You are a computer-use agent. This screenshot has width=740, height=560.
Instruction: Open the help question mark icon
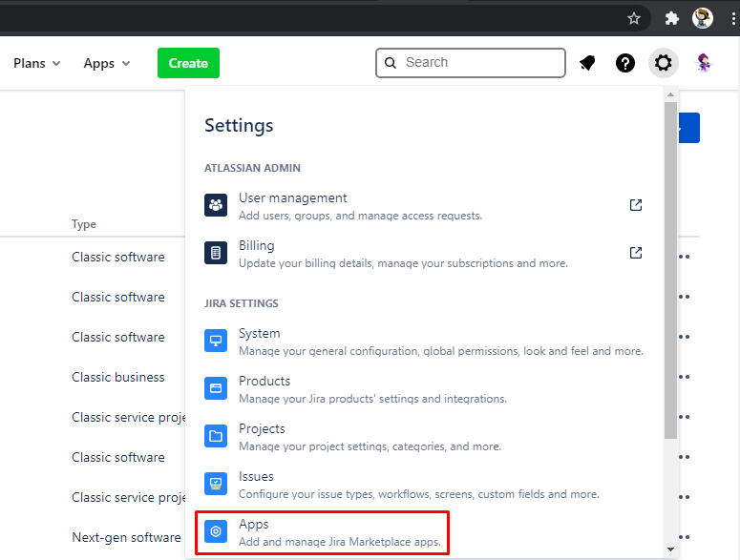click(624, 63)
